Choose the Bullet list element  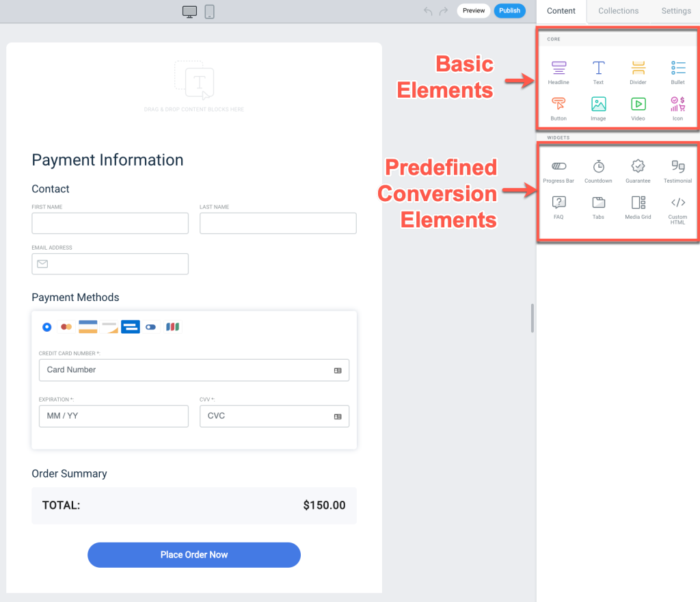click(x=677, y=68)
